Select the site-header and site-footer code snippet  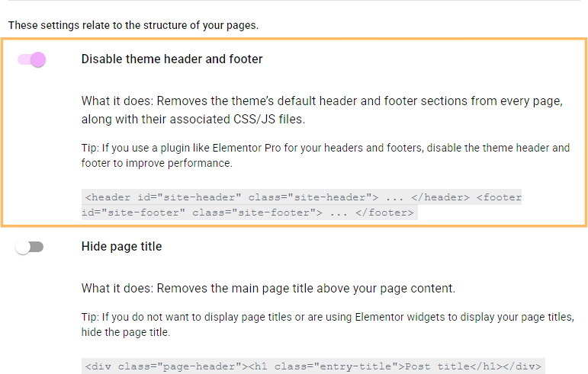click(301, 205)
